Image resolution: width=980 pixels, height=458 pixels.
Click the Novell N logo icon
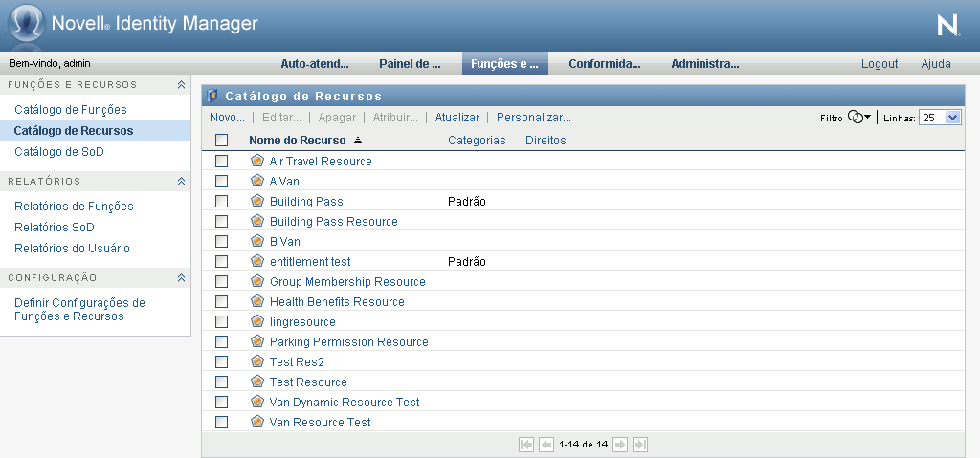click(948, 26)
